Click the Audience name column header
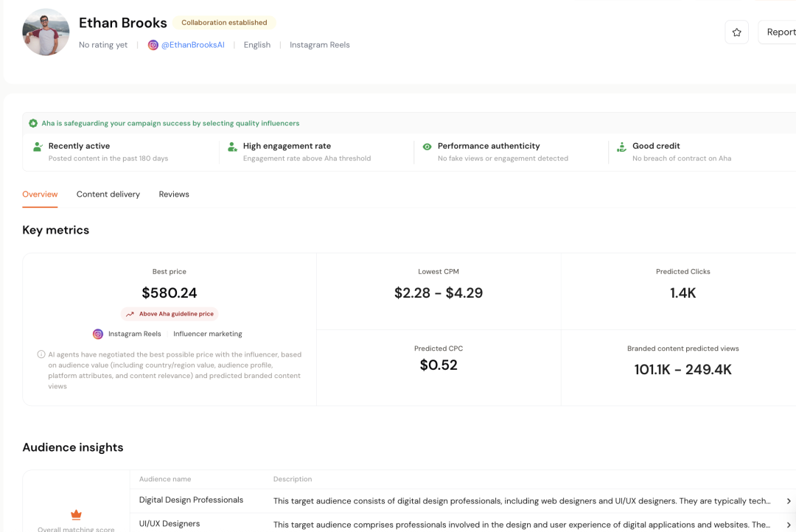 tap(165, 479)
